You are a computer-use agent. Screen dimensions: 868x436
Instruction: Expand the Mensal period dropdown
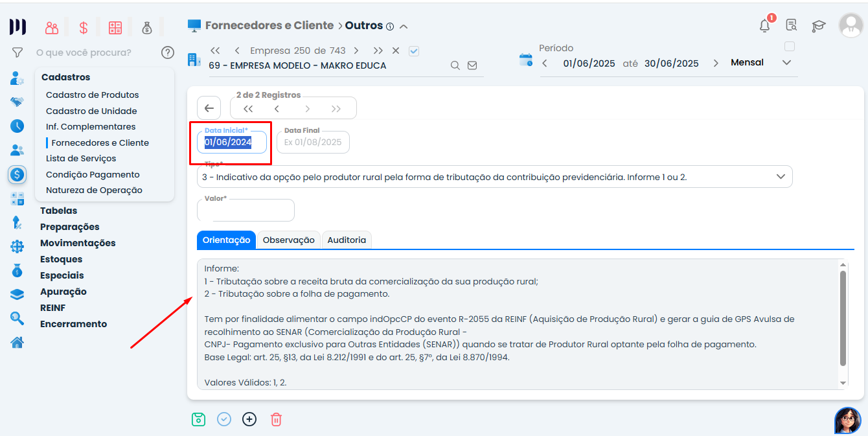coord(786,62)
